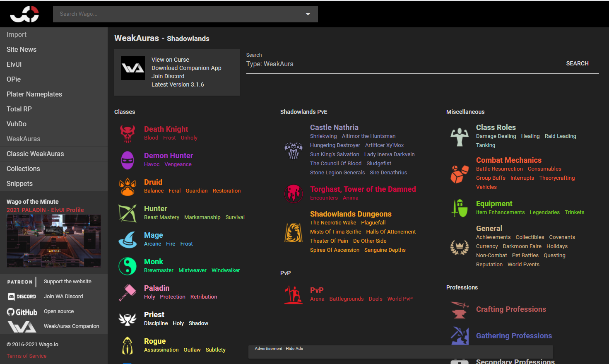Select the Hunter bow icon
This screenshot has height=364, width=609.
point(128,213)
